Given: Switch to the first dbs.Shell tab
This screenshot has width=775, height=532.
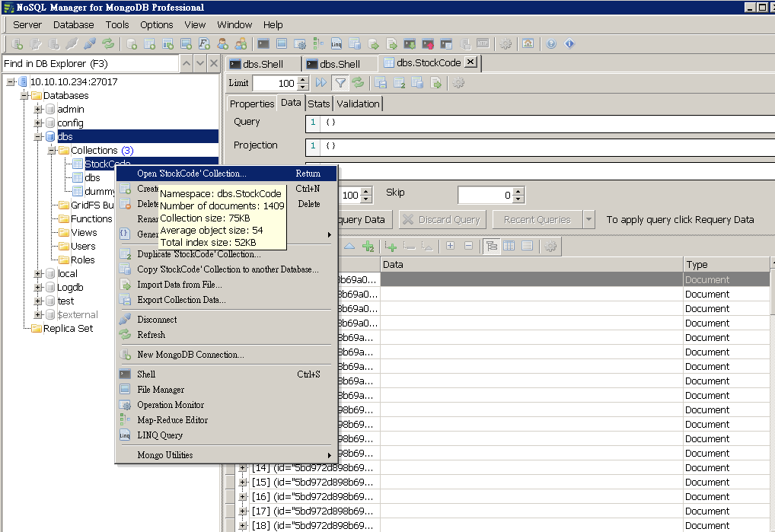Looking at the screenshot, I should (263, 64).
